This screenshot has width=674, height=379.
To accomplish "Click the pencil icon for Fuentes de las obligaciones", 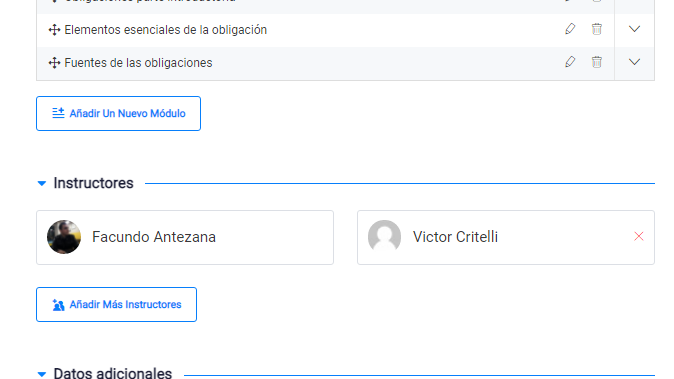I will tap(570, 62).
